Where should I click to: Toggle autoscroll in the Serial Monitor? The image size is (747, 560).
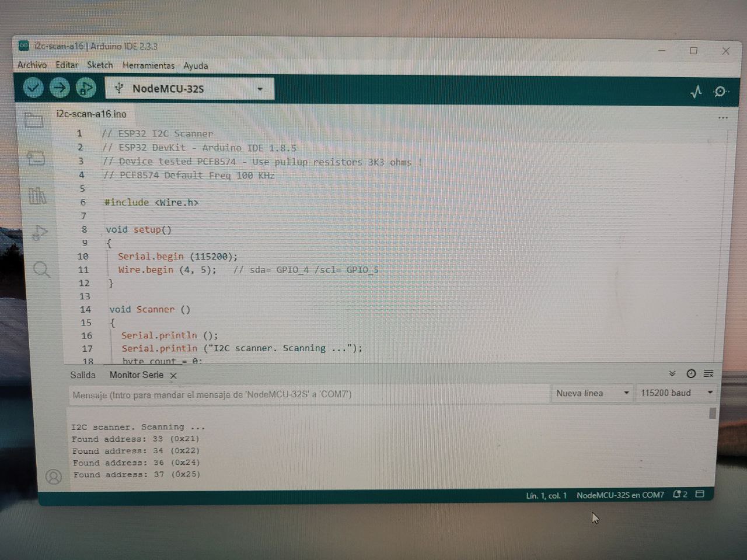click(x=672, y=373)
